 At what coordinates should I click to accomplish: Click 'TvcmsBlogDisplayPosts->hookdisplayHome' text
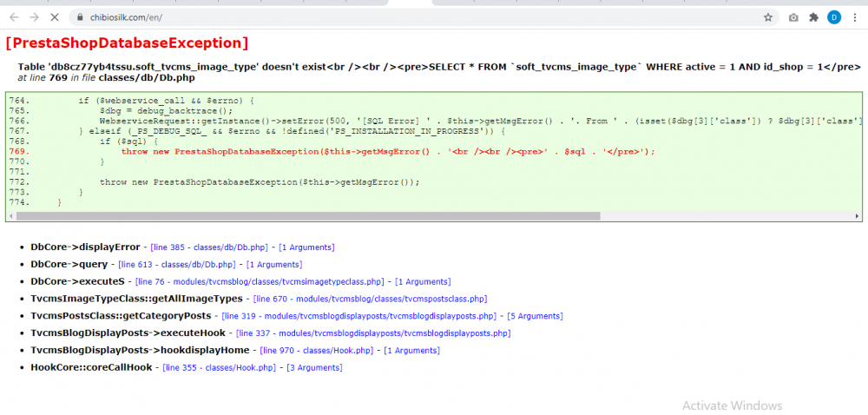point(140,350)
